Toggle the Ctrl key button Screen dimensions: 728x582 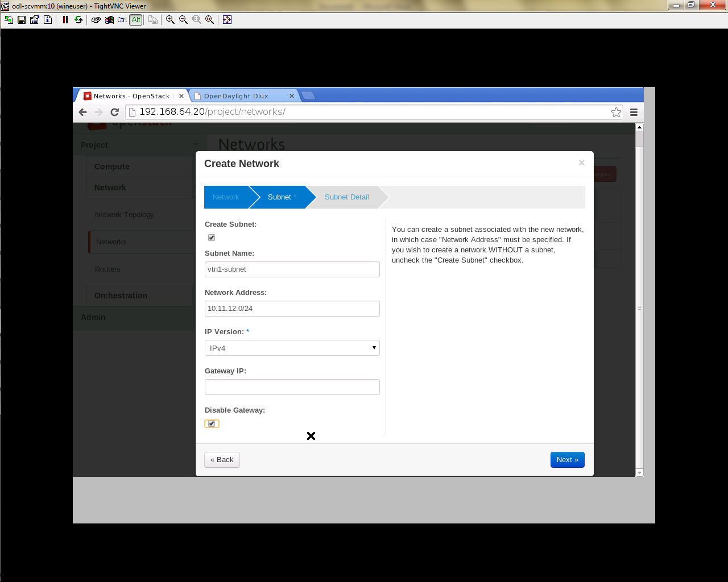[x=122, y=20]
